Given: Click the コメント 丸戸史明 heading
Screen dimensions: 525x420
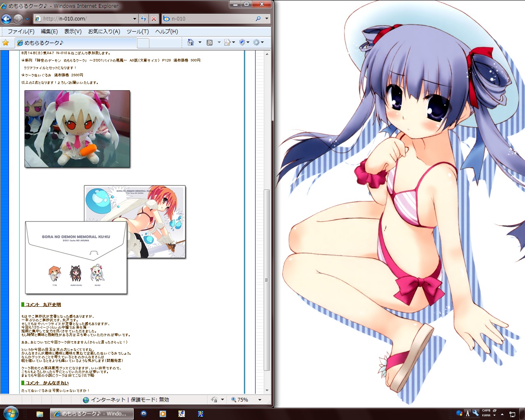Looking at the screenshot, I should [43, 305].
